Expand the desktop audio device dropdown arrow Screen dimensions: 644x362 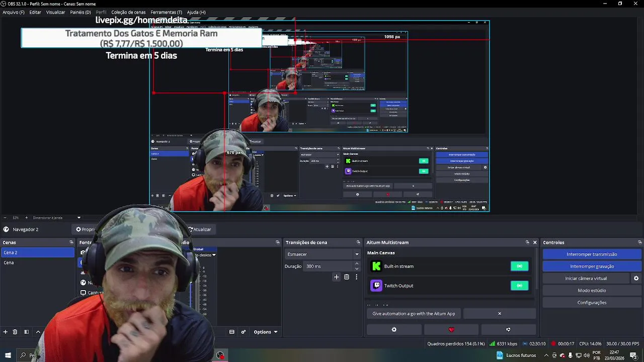point(214,255)
